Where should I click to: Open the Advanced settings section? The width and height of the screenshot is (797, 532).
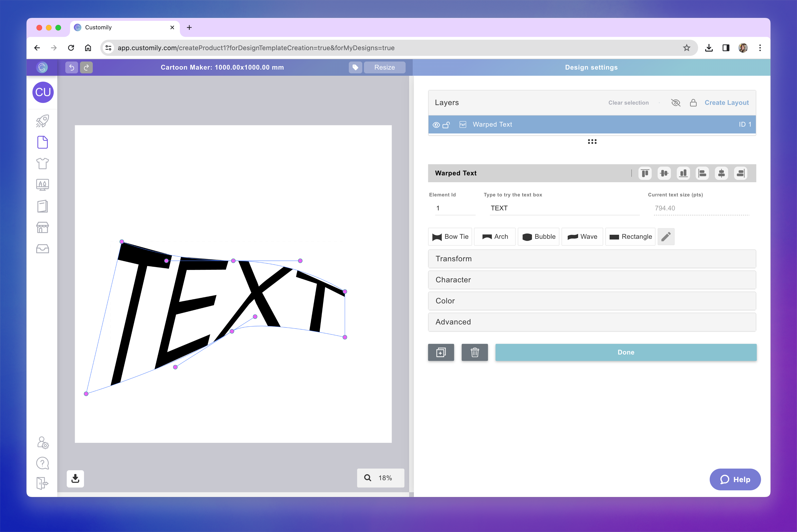coord(592,322)
